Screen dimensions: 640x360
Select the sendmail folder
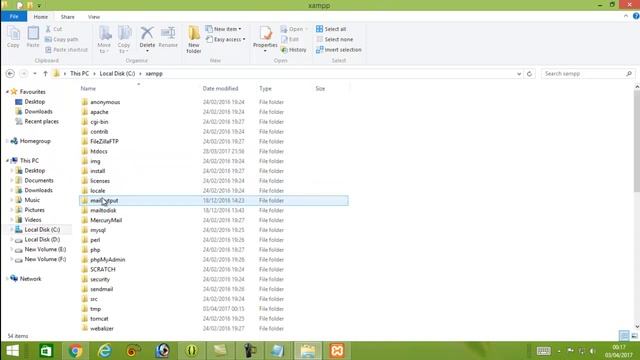pos(102,289)
